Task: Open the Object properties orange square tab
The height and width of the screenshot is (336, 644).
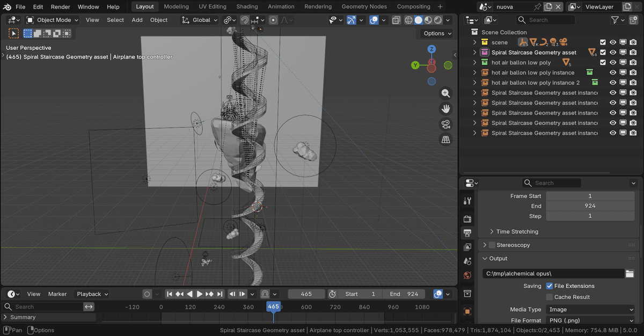Action: (x=467, y=311)
